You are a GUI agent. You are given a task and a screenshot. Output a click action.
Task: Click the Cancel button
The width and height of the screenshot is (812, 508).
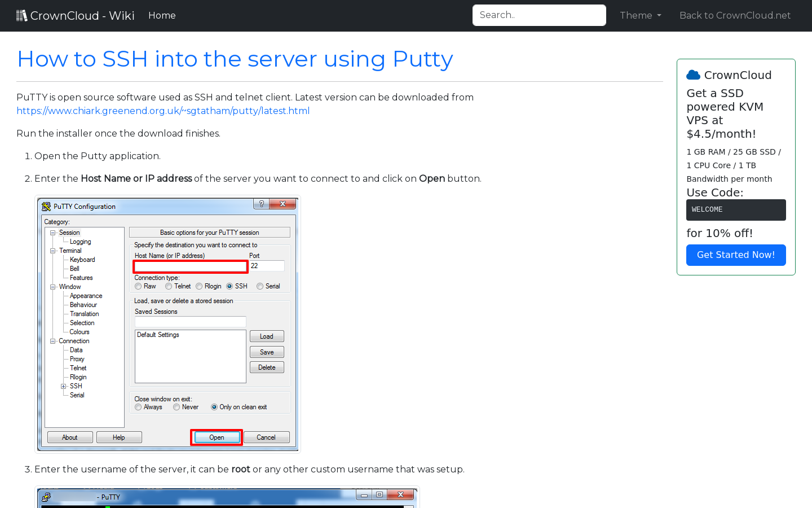point(266,437)
